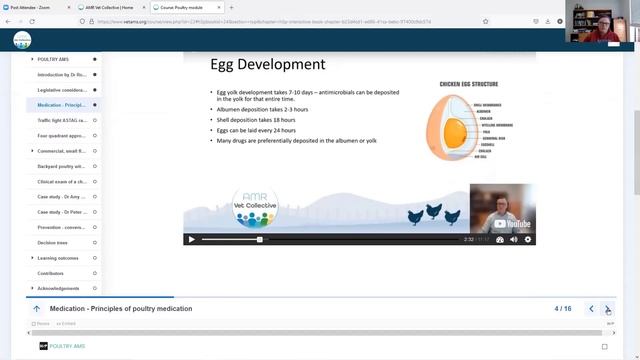Click the horizontal scrollbar under the book
Image resolution: width=640 pixels, height=360 pixels.
[x=317, y=333]
